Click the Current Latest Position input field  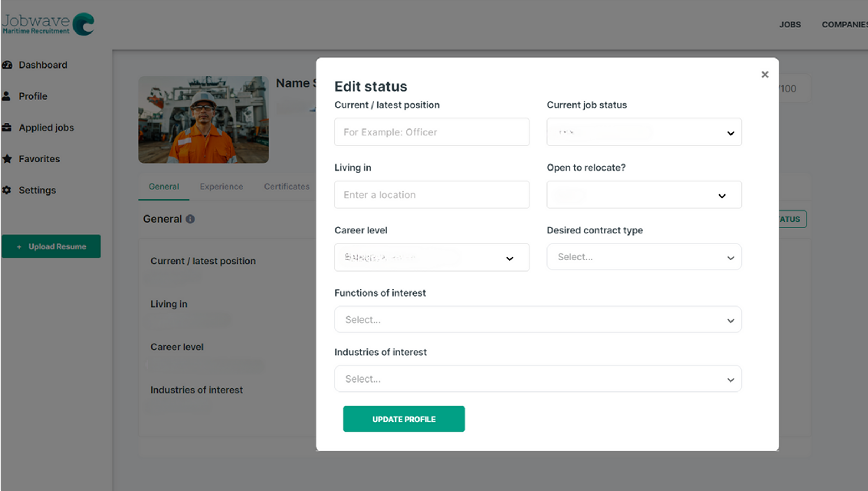coord(431,132)
